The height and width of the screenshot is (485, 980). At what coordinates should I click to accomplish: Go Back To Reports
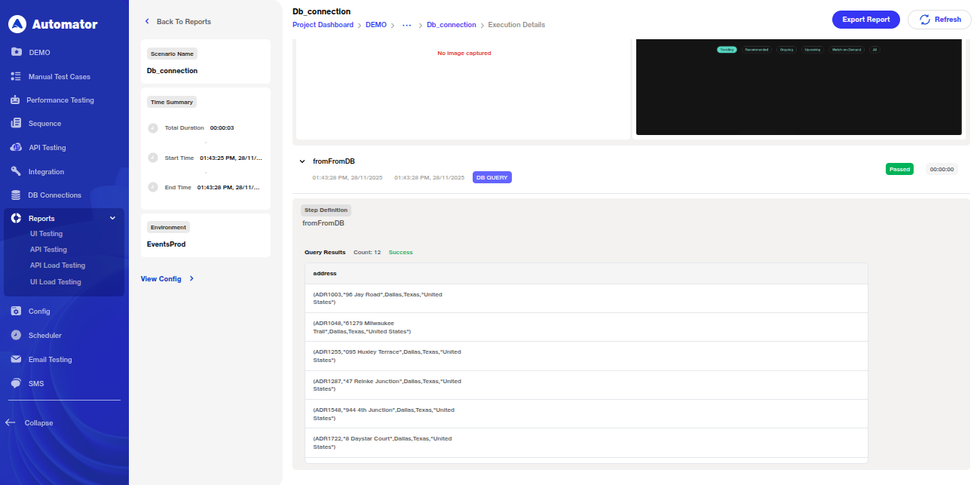[x=178, y=22]
